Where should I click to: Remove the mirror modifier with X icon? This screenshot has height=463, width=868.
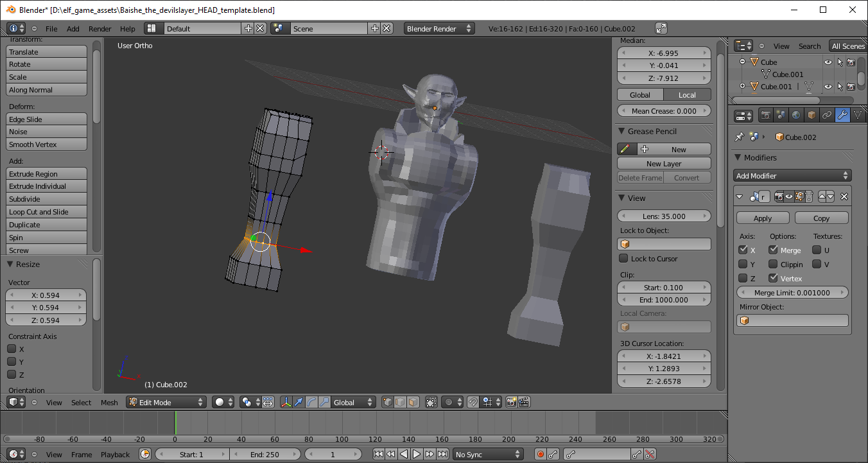point(844,197)
